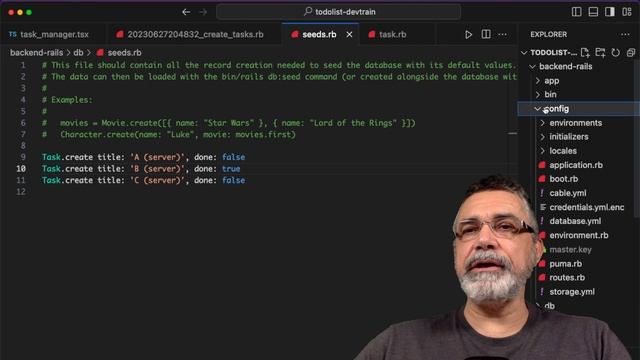Image resolution: width=640 pixels, height=360 pixels.
Task: Open the Explorer views and more actions menu
Action: click(x=625, y=35)
